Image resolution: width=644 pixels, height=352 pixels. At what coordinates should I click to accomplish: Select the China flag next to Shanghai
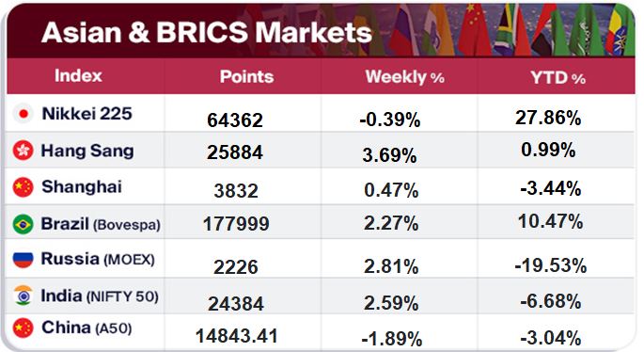click(23, 187)
